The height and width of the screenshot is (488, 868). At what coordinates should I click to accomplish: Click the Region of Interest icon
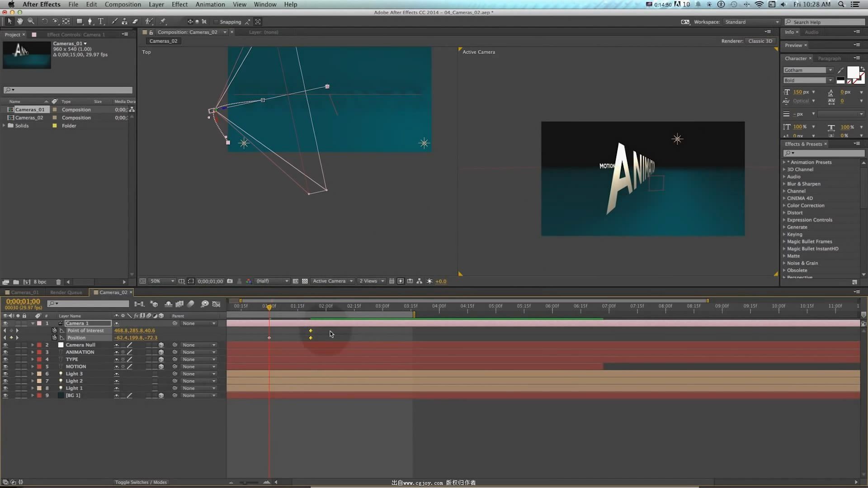click(191, 281)
